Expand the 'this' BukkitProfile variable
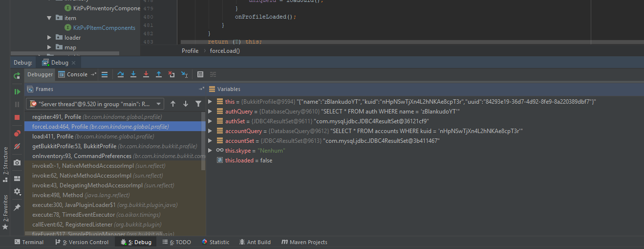The height and width of the screenshot is (249, 644). (211, 102)
